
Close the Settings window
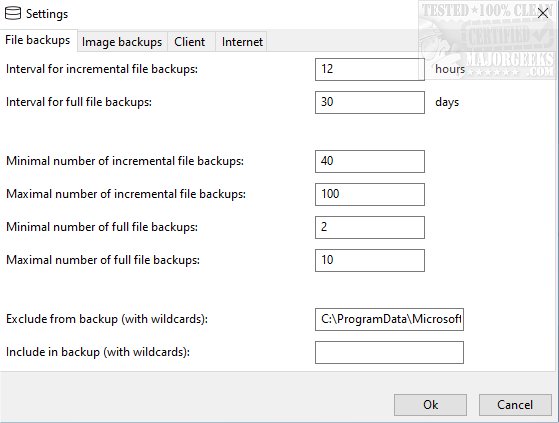point(543,14)
